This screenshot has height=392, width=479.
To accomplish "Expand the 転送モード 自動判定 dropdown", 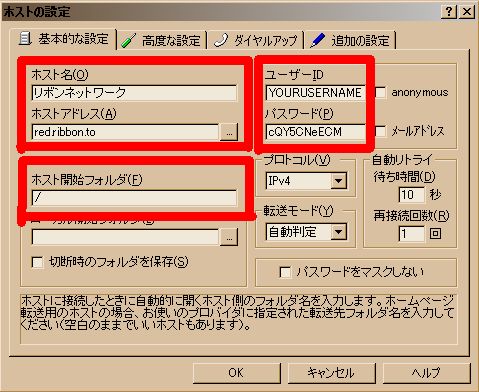I will coord(339,232).
